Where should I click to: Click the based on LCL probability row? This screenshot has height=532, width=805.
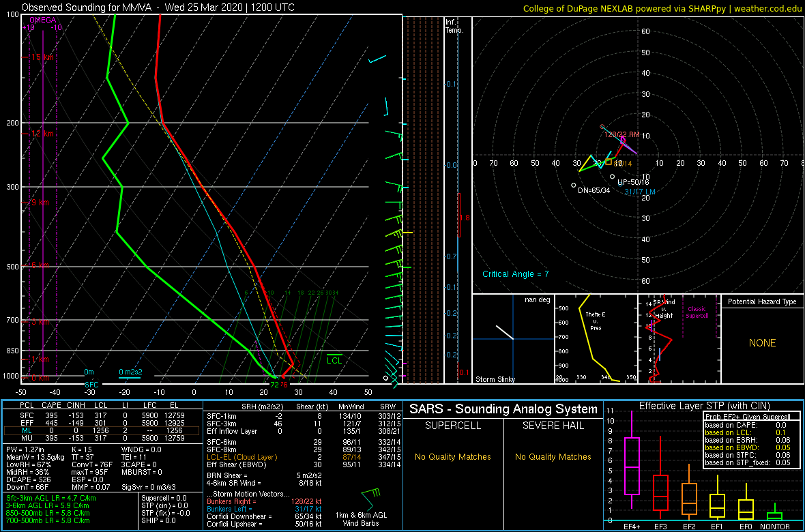750,433
